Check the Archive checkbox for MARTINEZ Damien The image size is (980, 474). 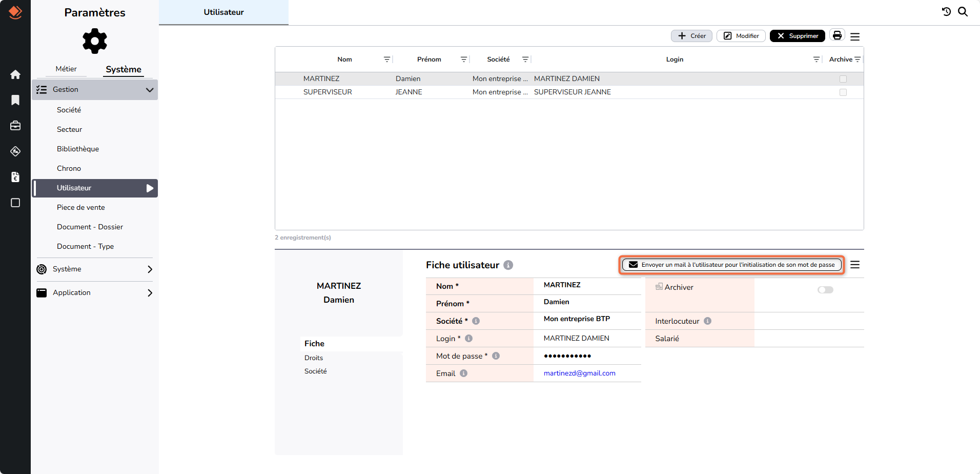coord(843,78)
